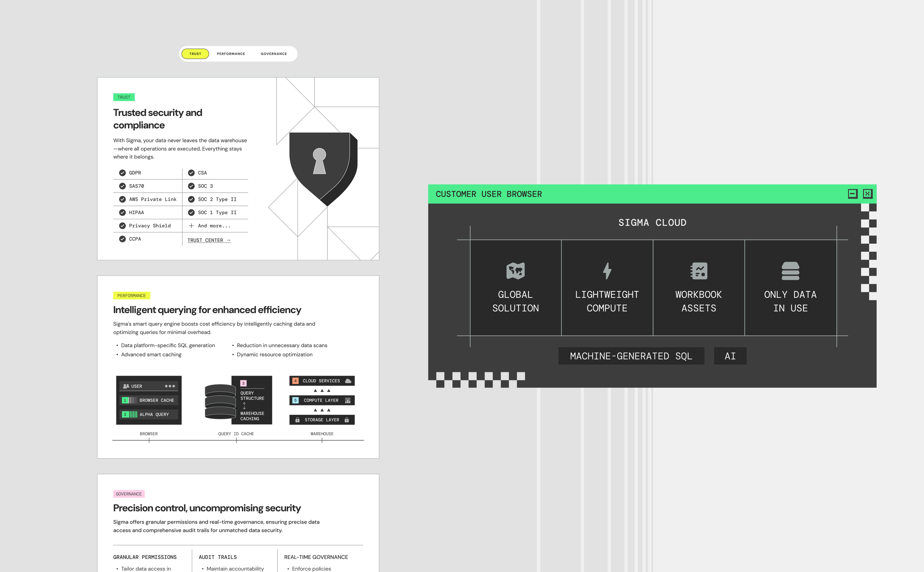Switch to the Performance tab

pyautogui.click(x=231, y=54)
